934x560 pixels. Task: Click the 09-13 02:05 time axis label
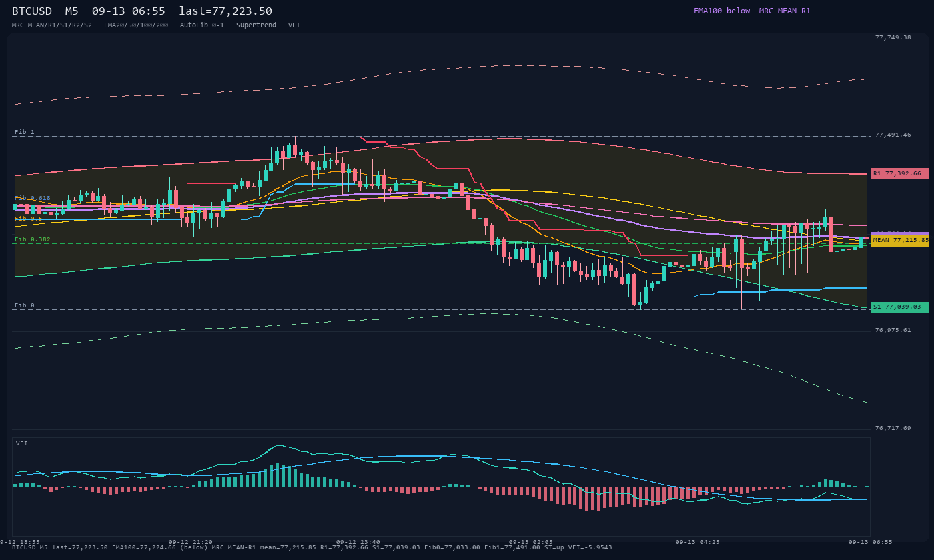[x=530, y=542]
